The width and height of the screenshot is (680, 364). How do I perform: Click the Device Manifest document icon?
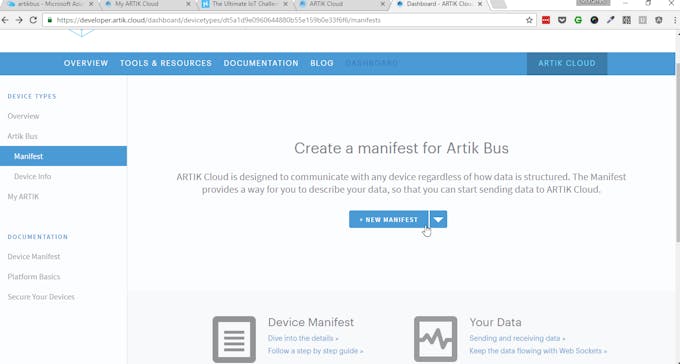[x=234, y=339]
